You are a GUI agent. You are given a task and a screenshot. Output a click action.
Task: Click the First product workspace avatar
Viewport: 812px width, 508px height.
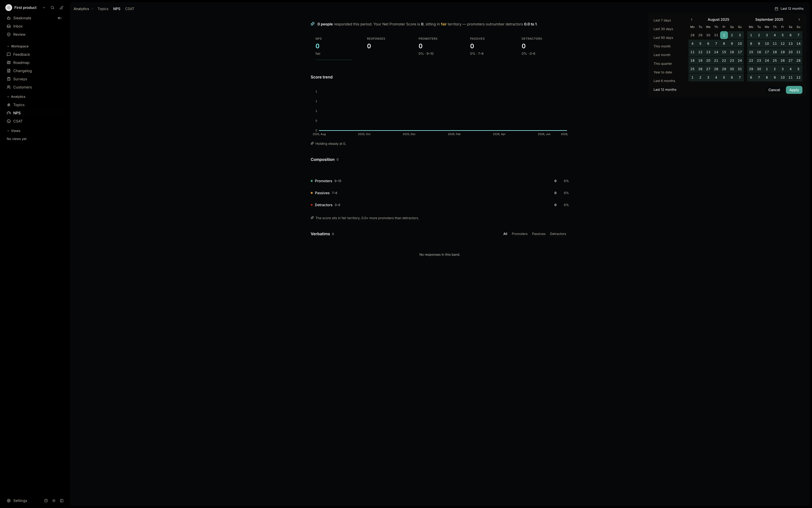(x=9, y=8)
